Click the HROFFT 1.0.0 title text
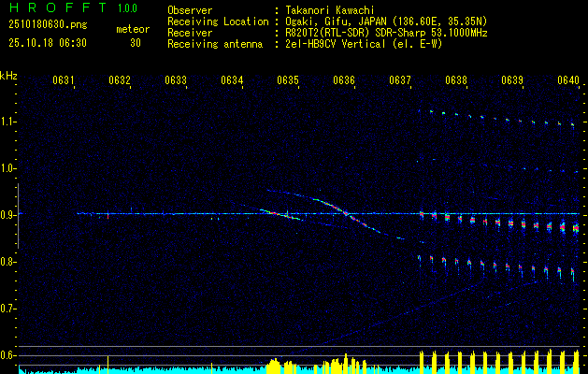Viewport: 588px width, 374px height. click(73, 7)
